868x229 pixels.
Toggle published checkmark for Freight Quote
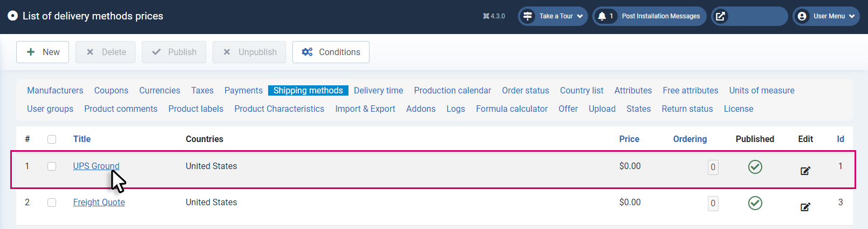[x=755, y=203]
